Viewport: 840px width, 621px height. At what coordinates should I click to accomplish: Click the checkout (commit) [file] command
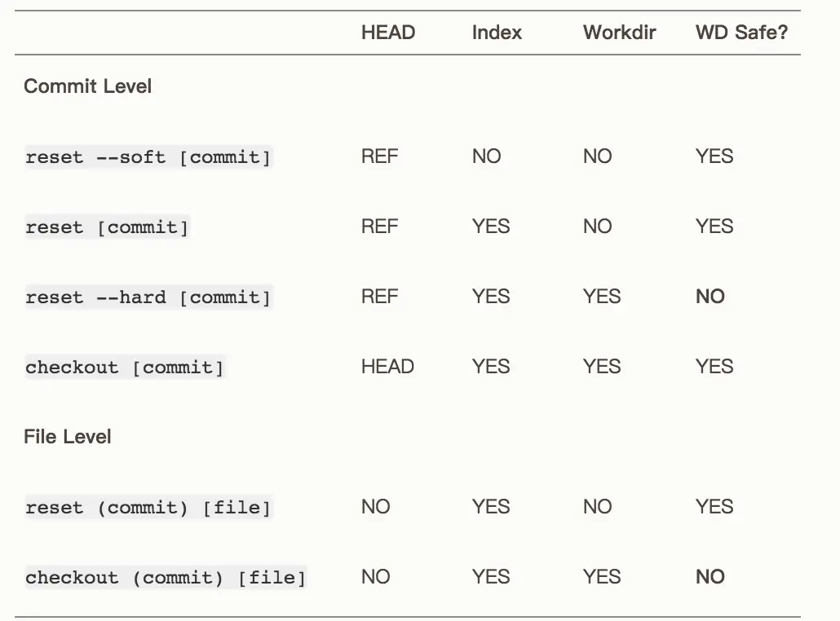[x=166, y=578]
